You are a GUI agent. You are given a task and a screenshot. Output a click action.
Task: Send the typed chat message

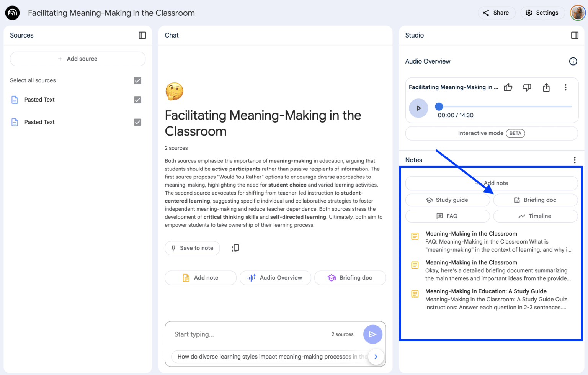point(372,334)
